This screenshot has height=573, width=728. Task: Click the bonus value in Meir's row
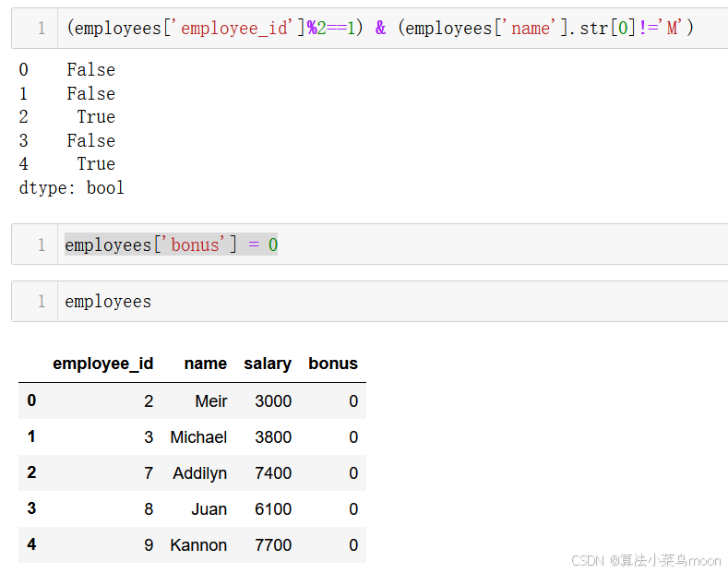tap(353, 401)
